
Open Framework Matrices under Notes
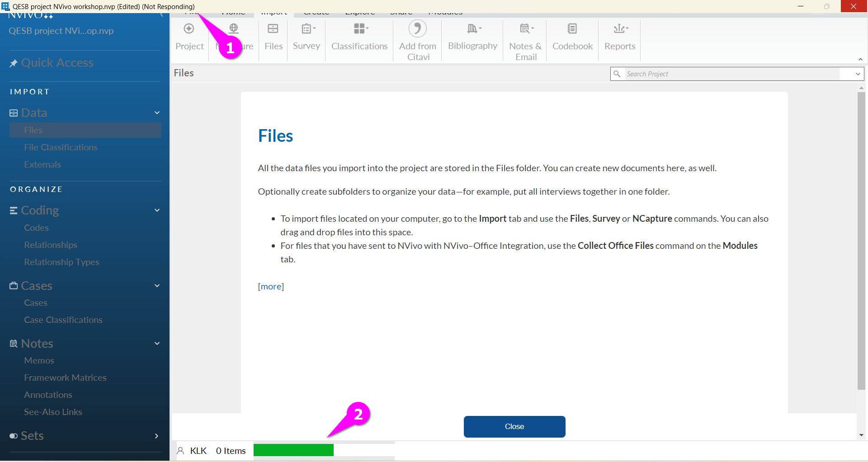pyautogui.click(x=65, y=378)
